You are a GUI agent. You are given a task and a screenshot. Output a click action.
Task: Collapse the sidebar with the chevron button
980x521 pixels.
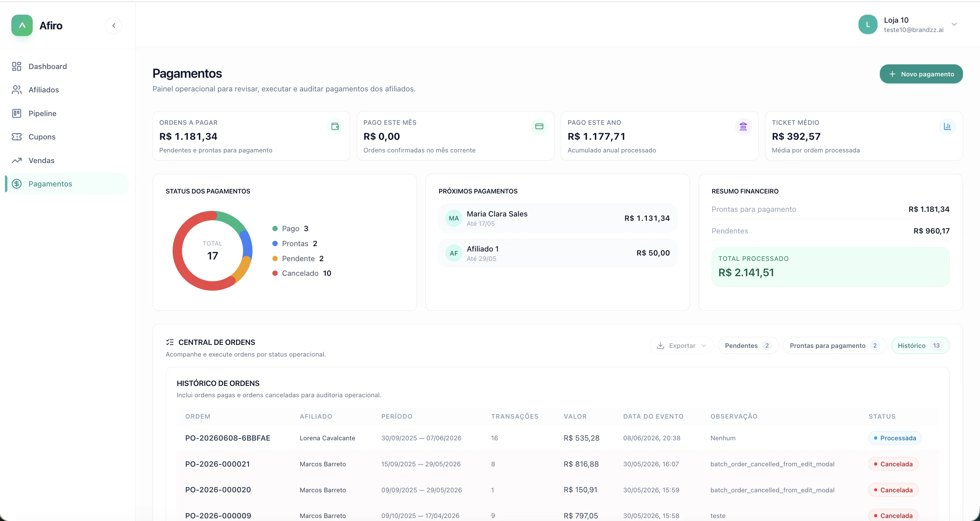pyautogui.click(x=113, y=25)
